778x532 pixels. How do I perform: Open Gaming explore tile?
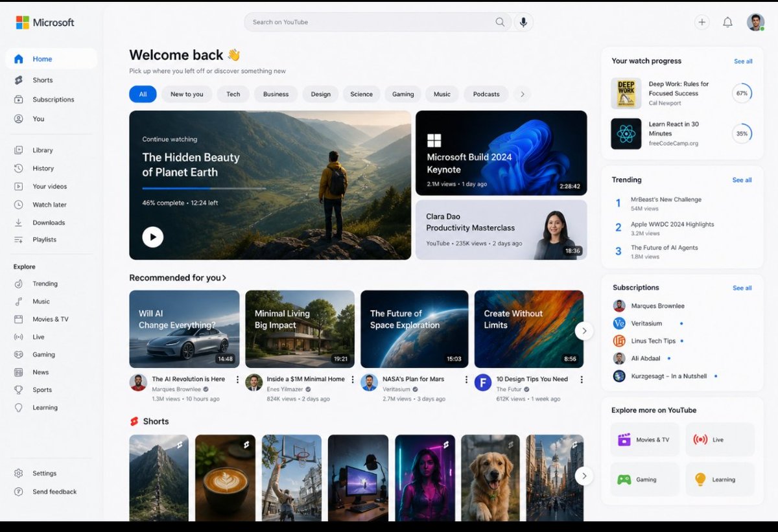[644, 480]
